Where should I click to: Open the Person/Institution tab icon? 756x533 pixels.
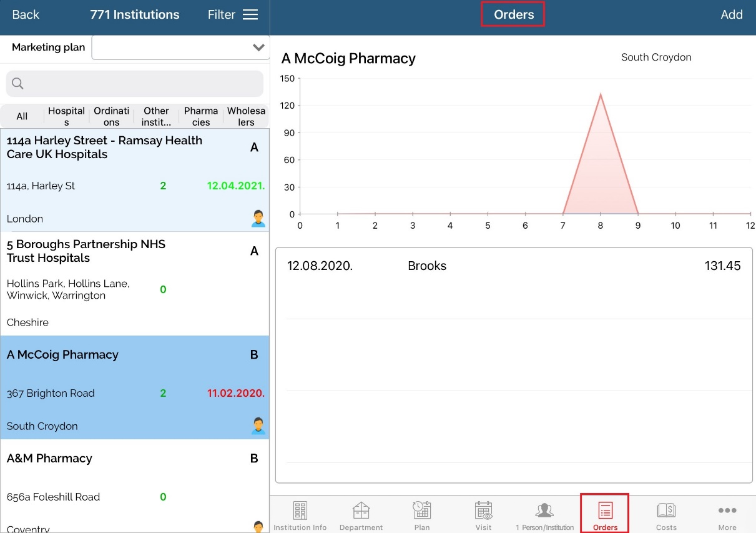tap(544, 511)
